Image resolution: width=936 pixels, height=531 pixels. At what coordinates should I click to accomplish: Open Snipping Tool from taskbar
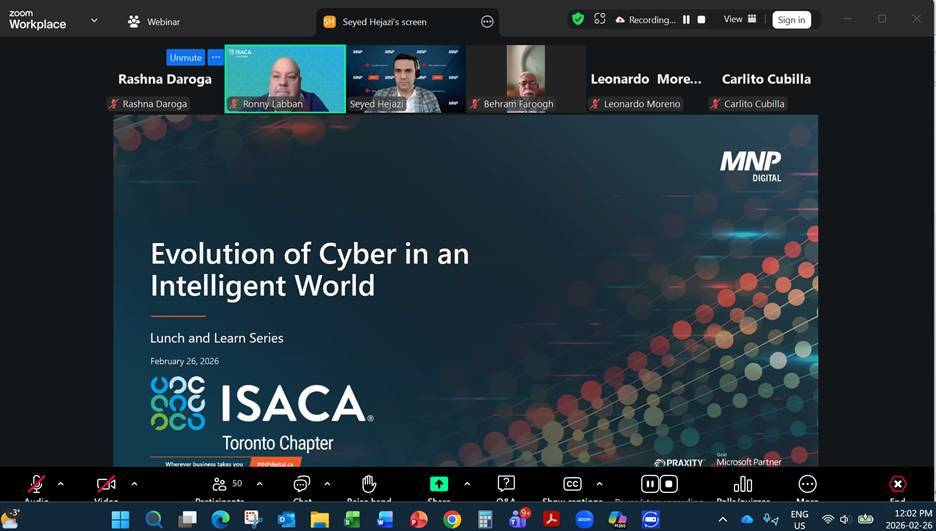pos(253,519)
